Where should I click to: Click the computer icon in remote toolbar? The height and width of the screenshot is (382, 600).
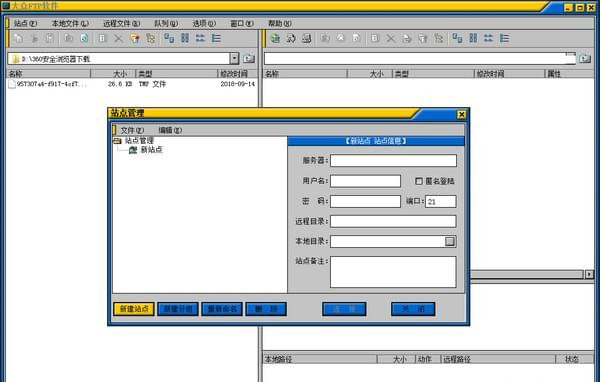307,38
